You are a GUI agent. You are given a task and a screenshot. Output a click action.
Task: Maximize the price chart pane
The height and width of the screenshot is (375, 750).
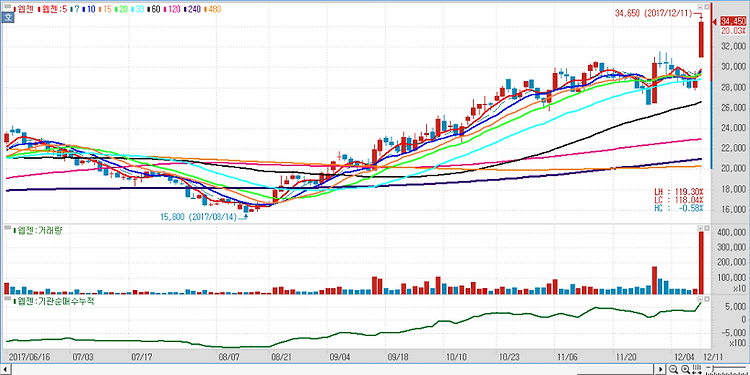pos(706,7)
